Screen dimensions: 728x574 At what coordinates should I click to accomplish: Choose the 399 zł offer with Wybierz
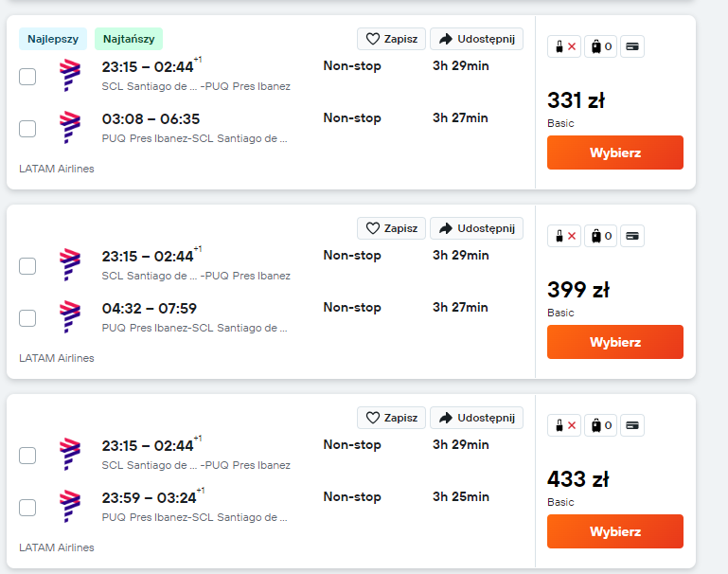click(615, 342)
